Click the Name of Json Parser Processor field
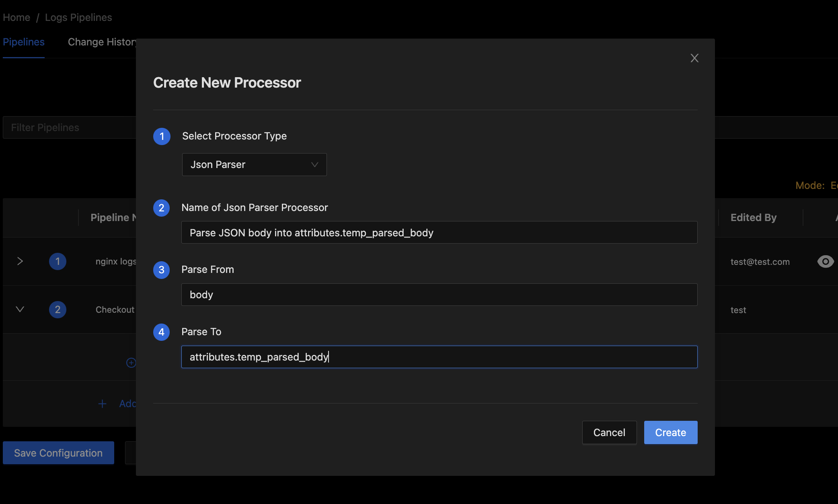 pyautogui.click(x=439, y=232)
